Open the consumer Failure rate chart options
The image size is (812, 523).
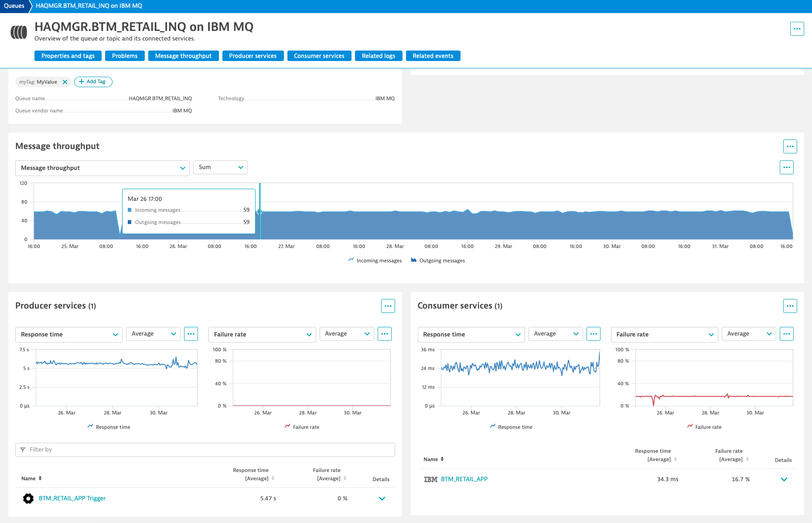coord(786,334)
